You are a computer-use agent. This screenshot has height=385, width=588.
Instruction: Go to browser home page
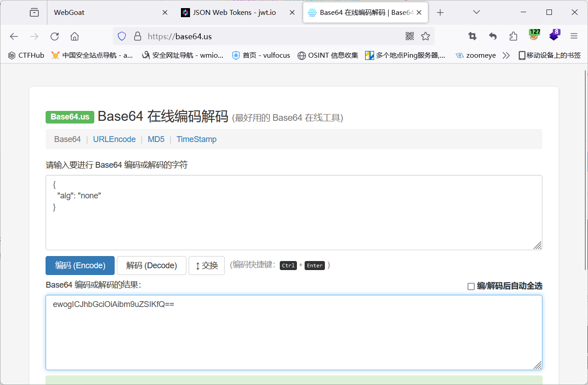tap(75, 37)
